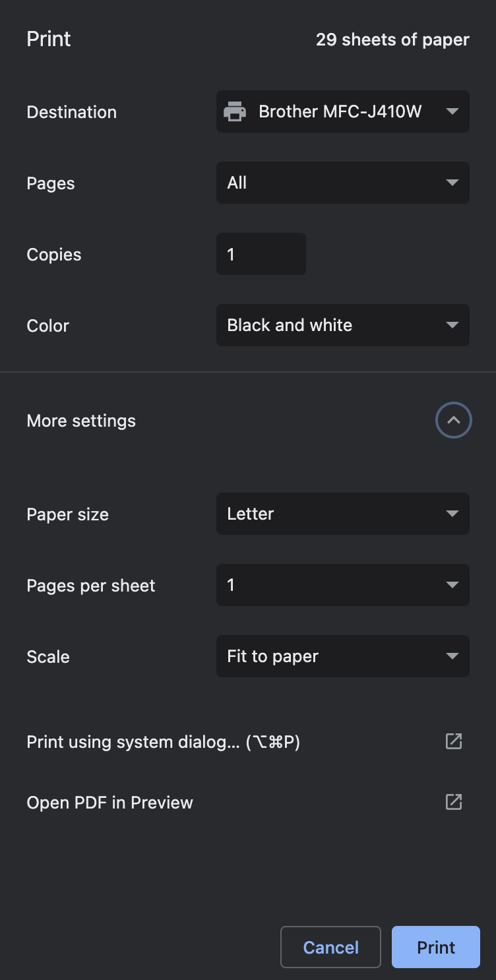Click the arrow on the Scale dropdown
Screen dimensions: 496x980
[452, 656]
